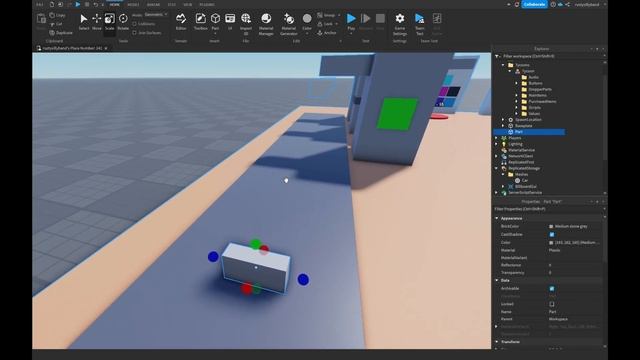This screenshot has width=640, height=360.
Task: Toggle the CastShadow checkbox
Action: pyautogui.click(x=551, y=234)
